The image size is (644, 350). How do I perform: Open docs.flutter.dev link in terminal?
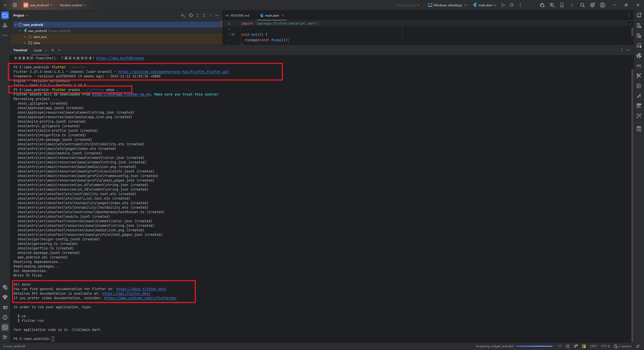[x=141, y=289]
